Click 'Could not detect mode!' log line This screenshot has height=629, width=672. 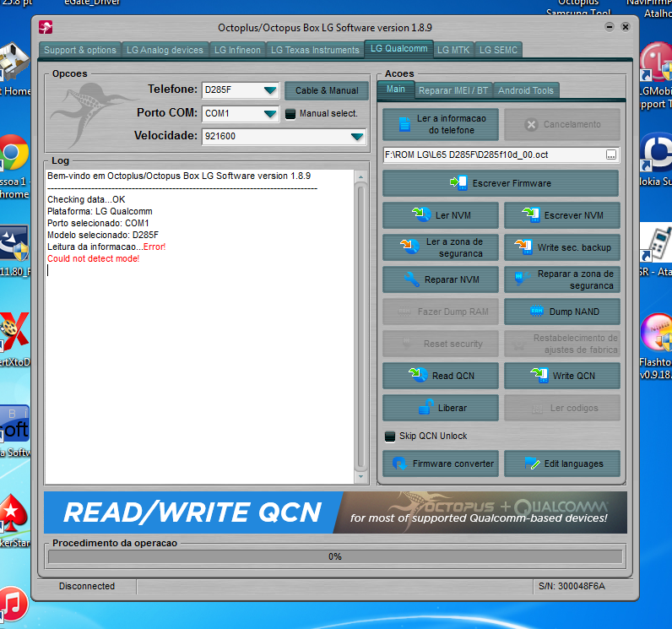pos(94,258)
